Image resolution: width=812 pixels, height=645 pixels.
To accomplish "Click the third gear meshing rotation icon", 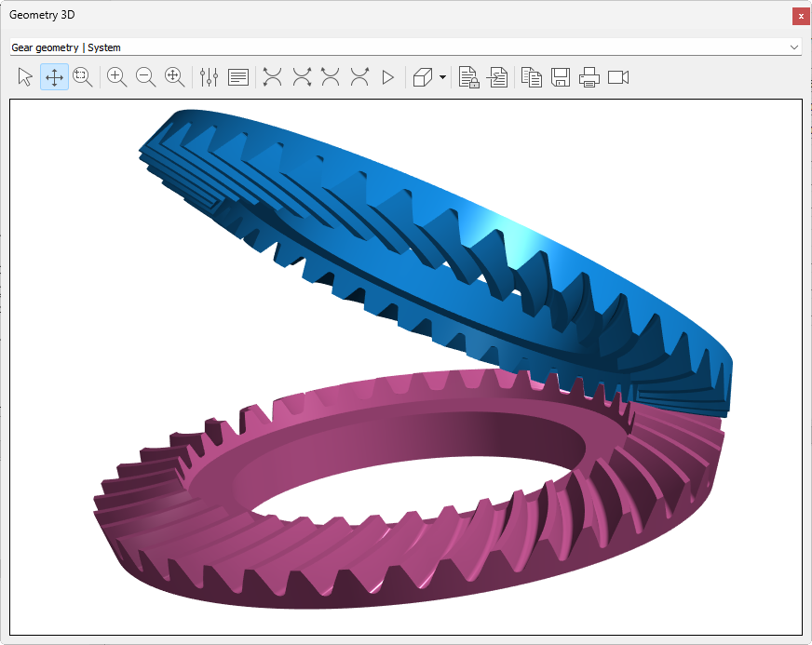I will pyautogui.click(x=331, y=77).
